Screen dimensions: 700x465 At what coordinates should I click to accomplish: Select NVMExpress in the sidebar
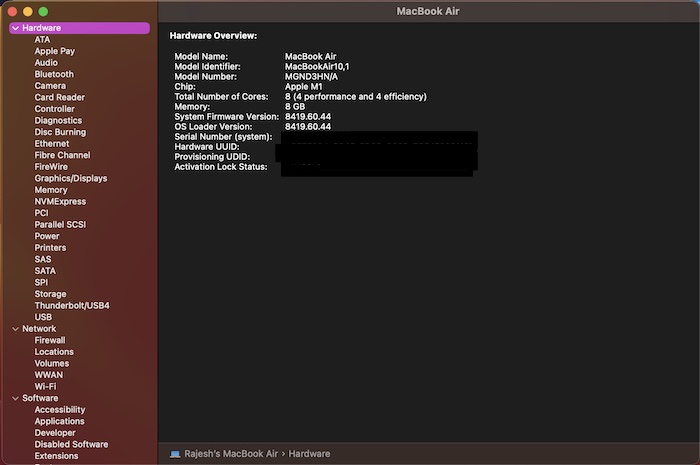(60, 202)
